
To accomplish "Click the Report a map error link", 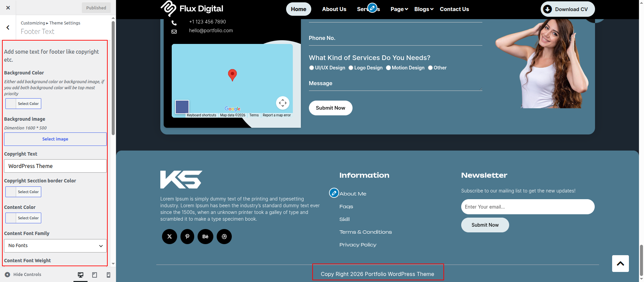I will coord(277,115).
